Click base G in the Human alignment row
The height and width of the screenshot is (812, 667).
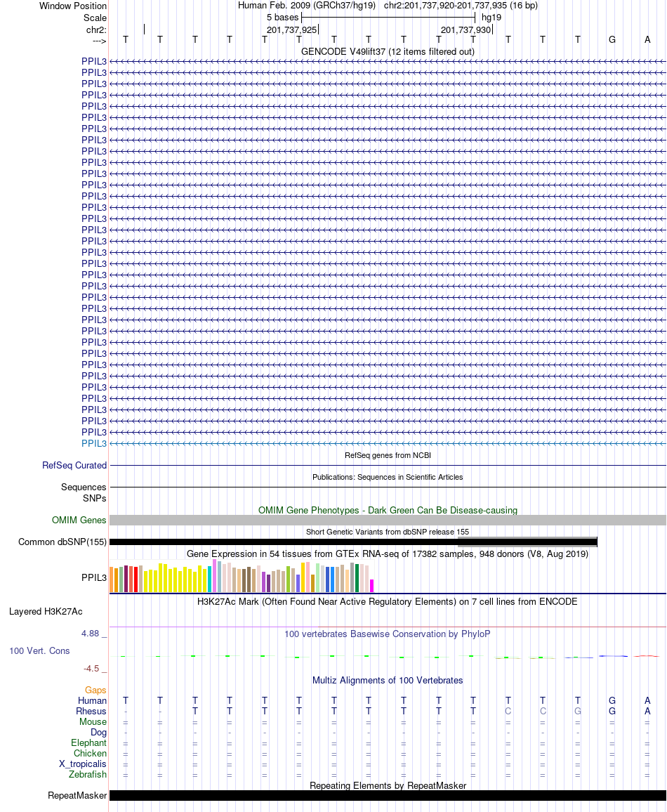[x=612, y=700]
